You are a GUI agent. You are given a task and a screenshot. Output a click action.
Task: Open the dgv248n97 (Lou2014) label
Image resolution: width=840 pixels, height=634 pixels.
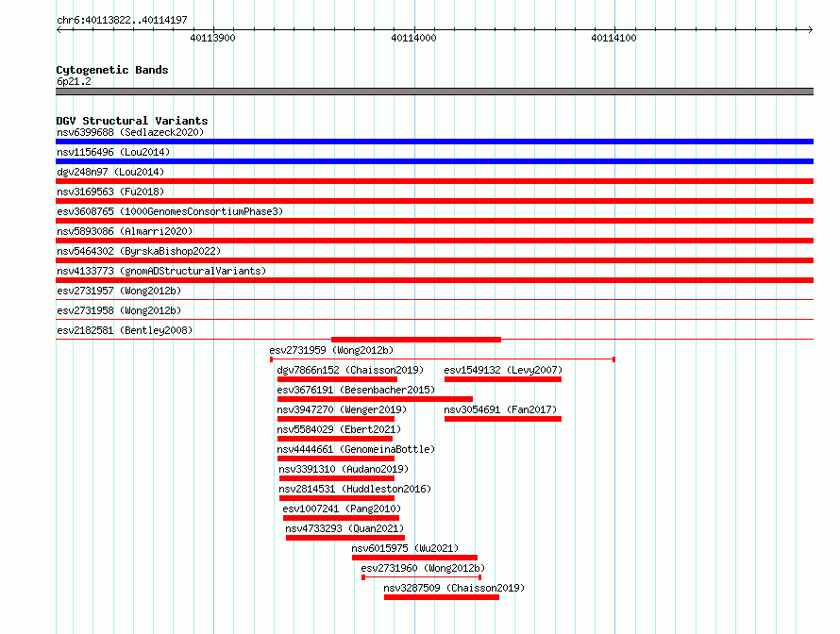[x=110, y=172]
